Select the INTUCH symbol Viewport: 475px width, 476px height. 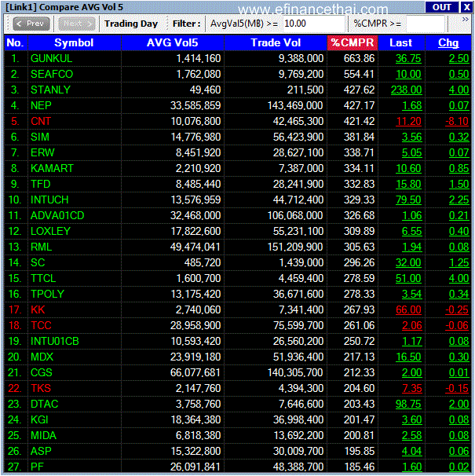[49, 200]
